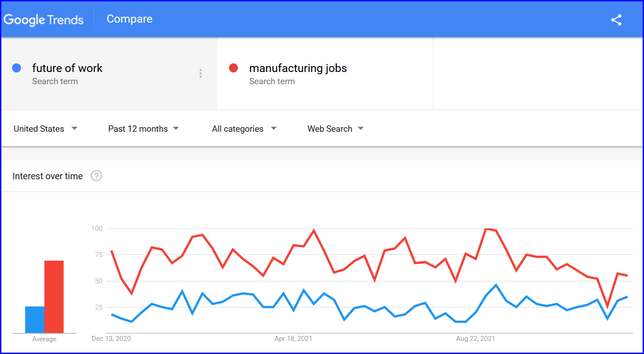Click the red average bar in chart

[54, 297]
